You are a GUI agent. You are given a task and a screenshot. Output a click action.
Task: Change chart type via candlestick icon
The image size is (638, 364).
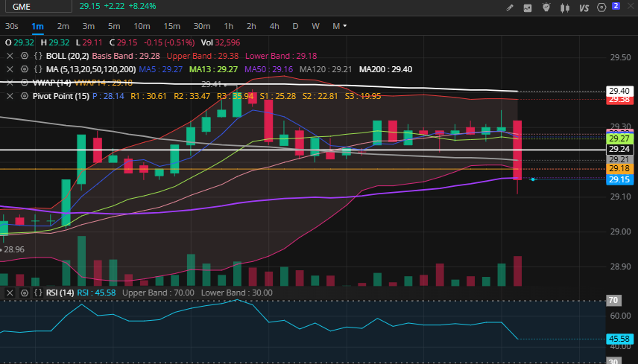pos(565,7)
